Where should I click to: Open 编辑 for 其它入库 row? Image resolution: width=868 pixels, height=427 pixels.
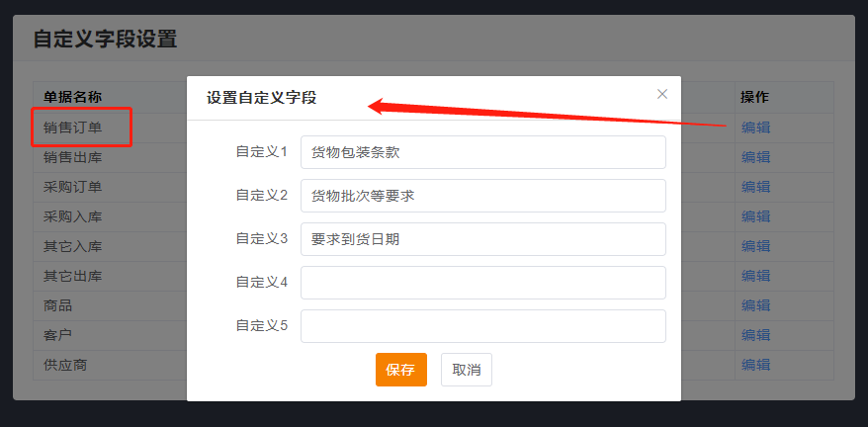click(755, 246)
